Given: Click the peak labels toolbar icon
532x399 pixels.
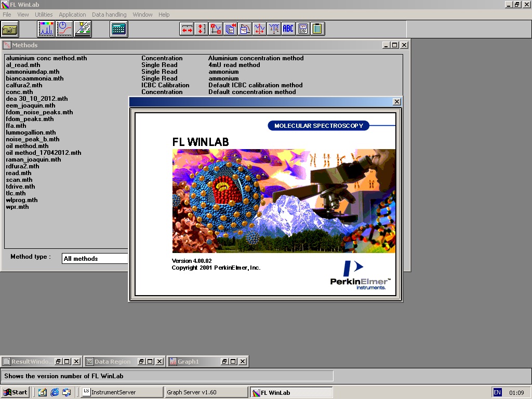Looking at the screenshot, I should tap(274, 29).
